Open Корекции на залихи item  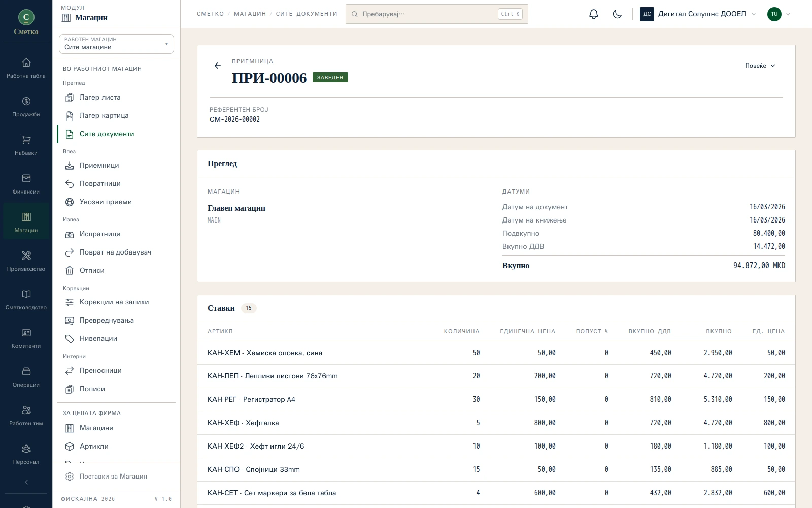(x=116, y=302)
